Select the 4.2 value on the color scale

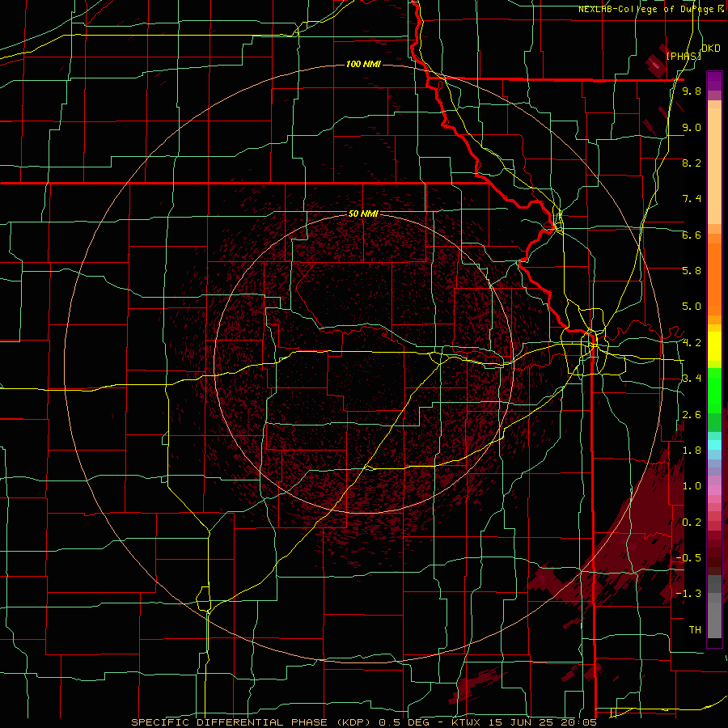tap(692, 343)
